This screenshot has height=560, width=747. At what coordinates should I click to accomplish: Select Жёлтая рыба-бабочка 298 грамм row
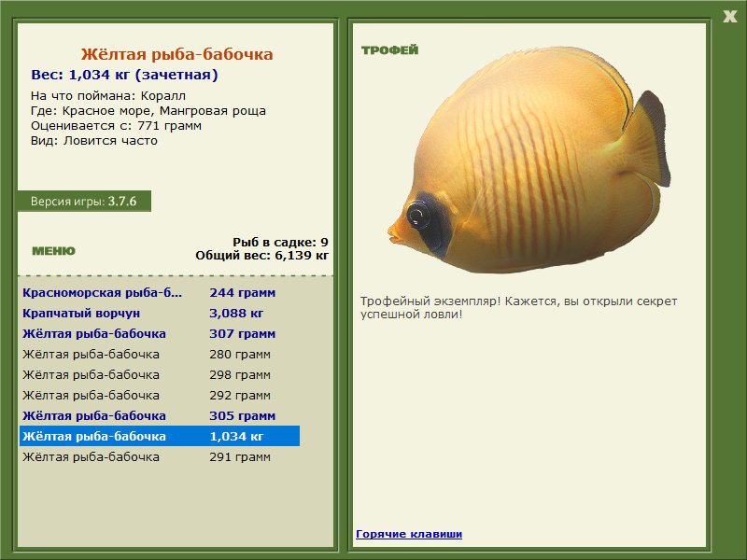(160, 375)
